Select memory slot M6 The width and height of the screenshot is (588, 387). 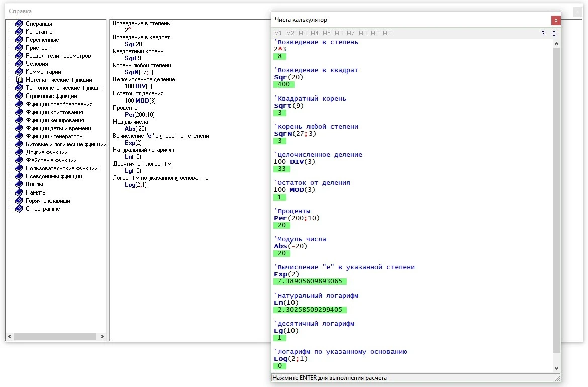tap(339, 33)
